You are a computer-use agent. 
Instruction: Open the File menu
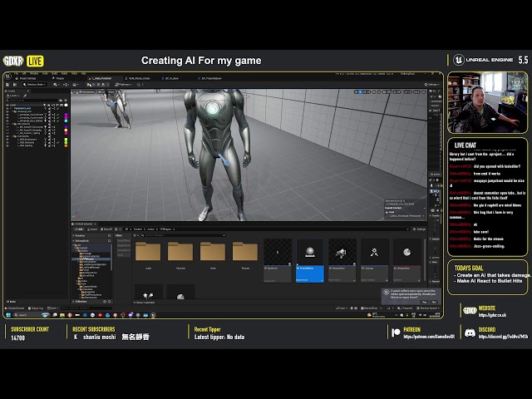pos(16,73)
